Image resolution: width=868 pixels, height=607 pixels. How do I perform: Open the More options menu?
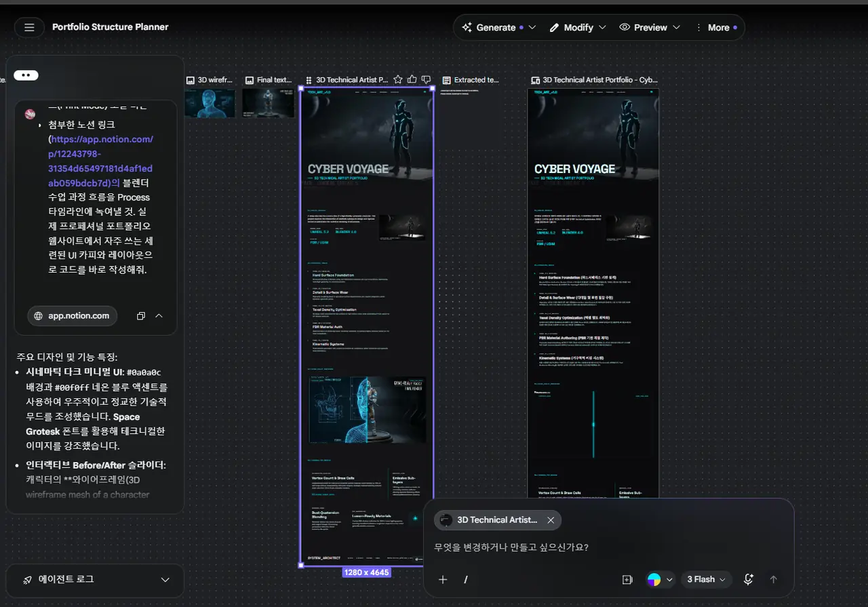click(716, 28)
